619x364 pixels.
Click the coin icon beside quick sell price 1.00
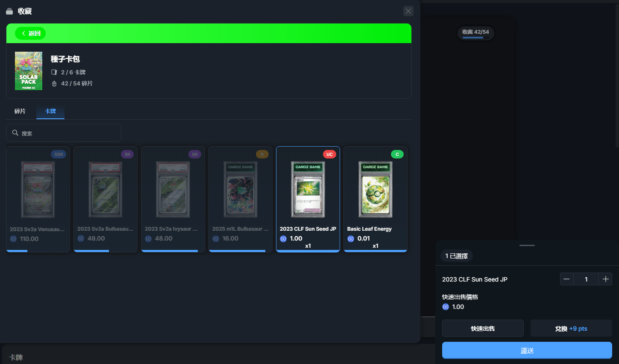(446, 307)
